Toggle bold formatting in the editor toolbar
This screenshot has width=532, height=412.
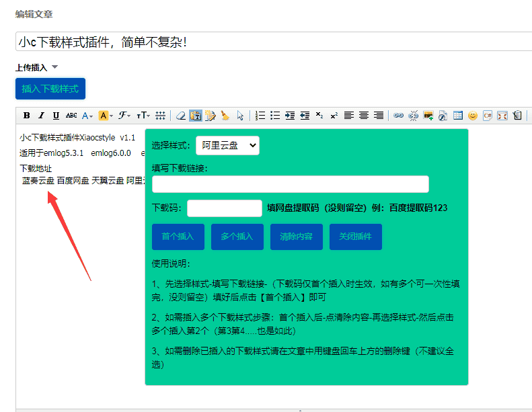point(26,116)
